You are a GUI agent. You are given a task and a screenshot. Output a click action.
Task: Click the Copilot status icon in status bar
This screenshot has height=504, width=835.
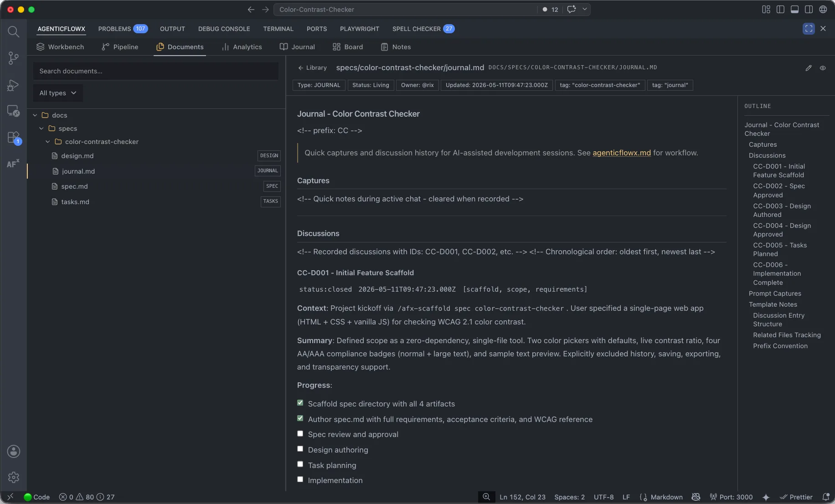(x=696, y=497)
